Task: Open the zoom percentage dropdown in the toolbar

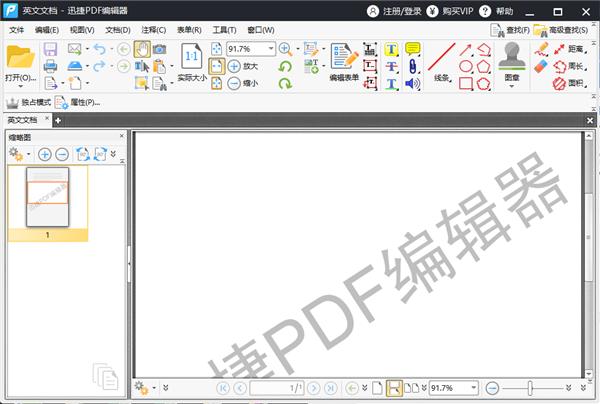Action: 271,49
